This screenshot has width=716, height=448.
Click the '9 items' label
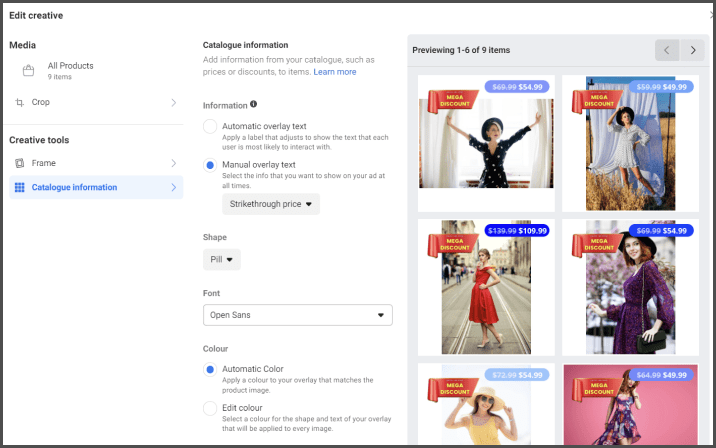coord(60,77)
